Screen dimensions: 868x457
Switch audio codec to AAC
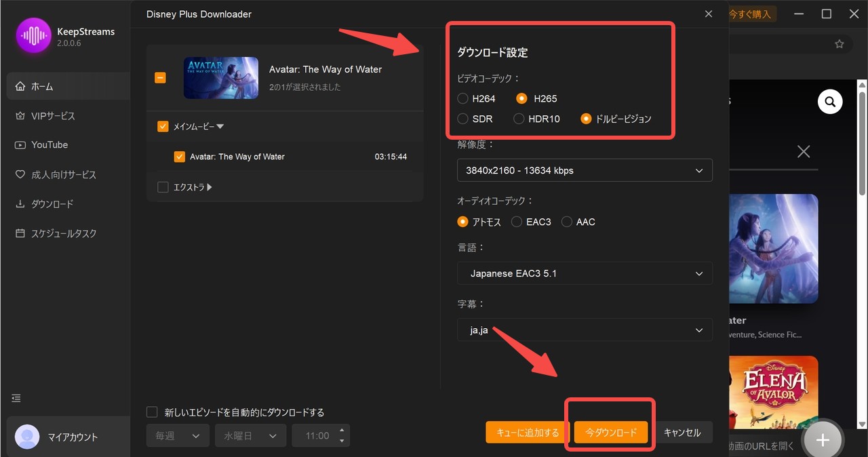point(567,222)
